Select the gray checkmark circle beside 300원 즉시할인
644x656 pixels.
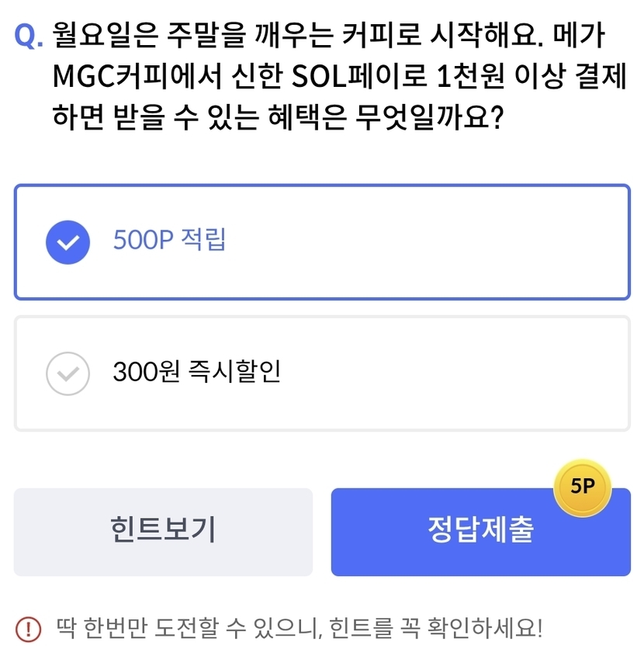tap(68, 373)
